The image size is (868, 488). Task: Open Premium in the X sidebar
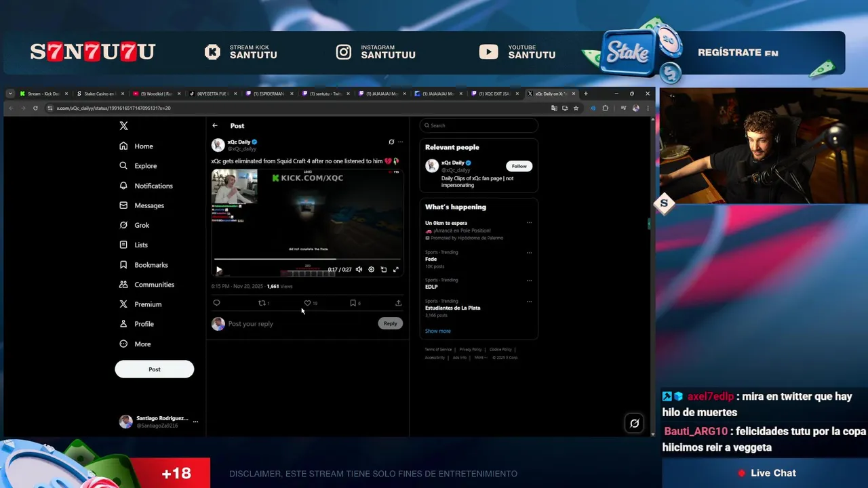point(140,304)
